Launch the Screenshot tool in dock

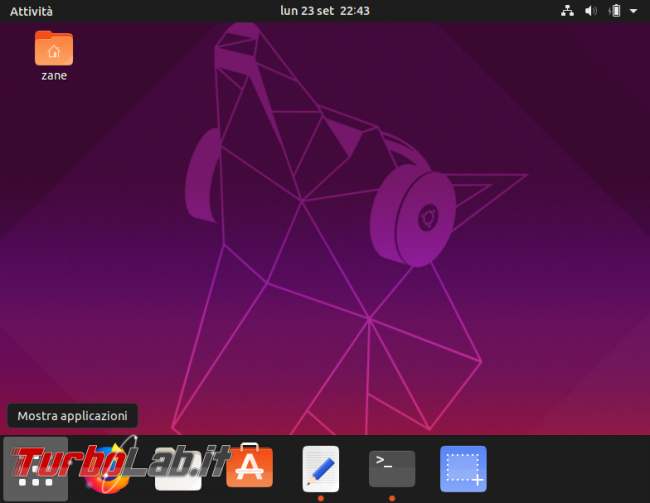click(x=463, y=469)
